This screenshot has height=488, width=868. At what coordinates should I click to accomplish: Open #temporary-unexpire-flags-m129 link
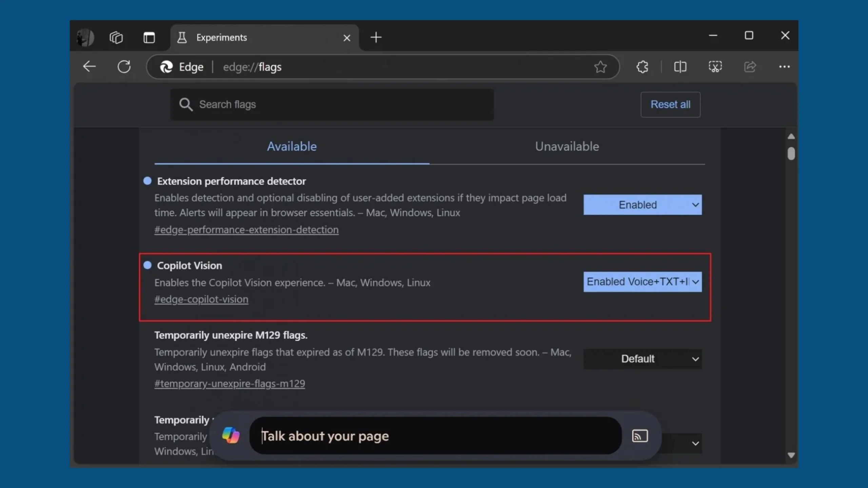pyautogui.click(x=230, y=384)
